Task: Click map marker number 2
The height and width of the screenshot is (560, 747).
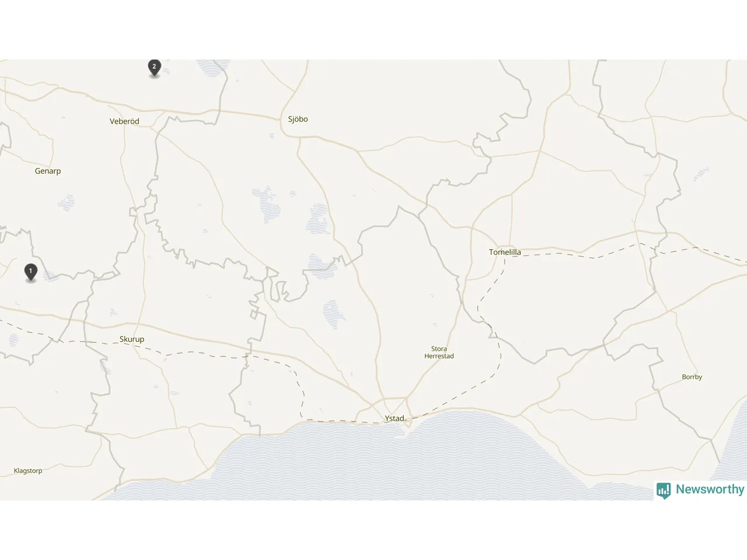Action: click(x=154, y=68)
